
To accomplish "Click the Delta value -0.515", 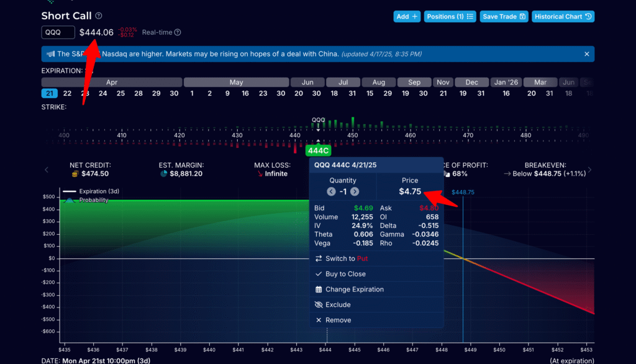I will [x=429, y=225].
